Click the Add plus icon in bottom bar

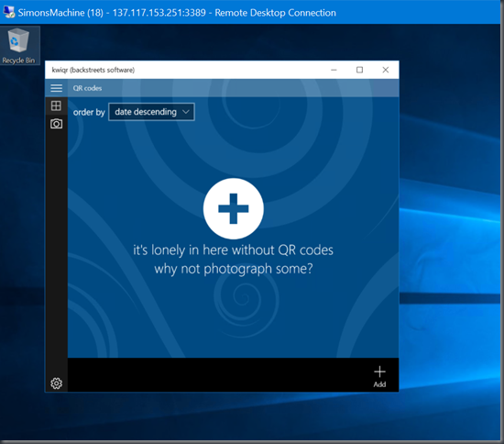point(379,376)
